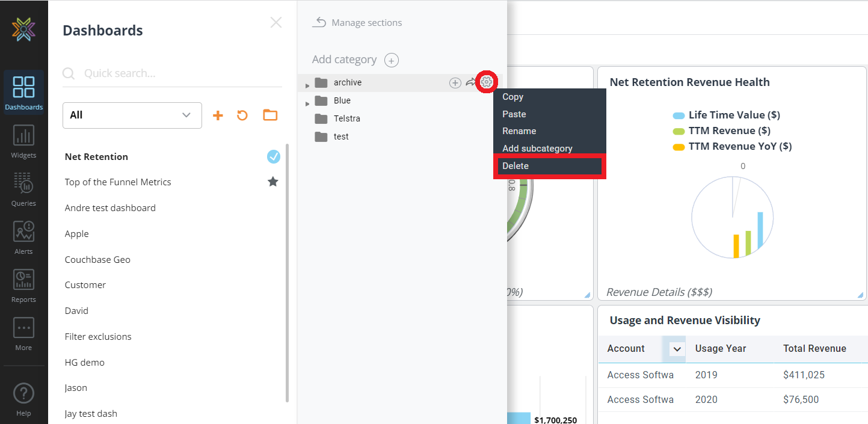Click the orange plus add dashboard icon
The width and height of the screenshot is (868, 424).
point(218,115)
